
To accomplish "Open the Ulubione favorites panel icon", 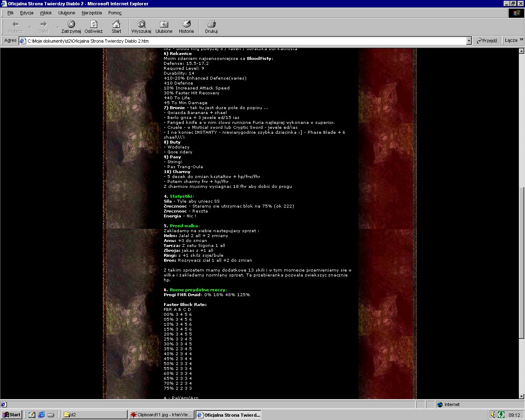I will click(x=164, y=24).
